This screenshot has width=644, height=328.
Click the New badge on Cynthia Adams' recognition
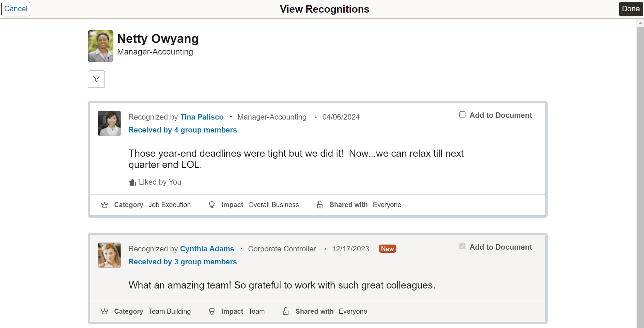pyautogui.click(x=387, y=249)
